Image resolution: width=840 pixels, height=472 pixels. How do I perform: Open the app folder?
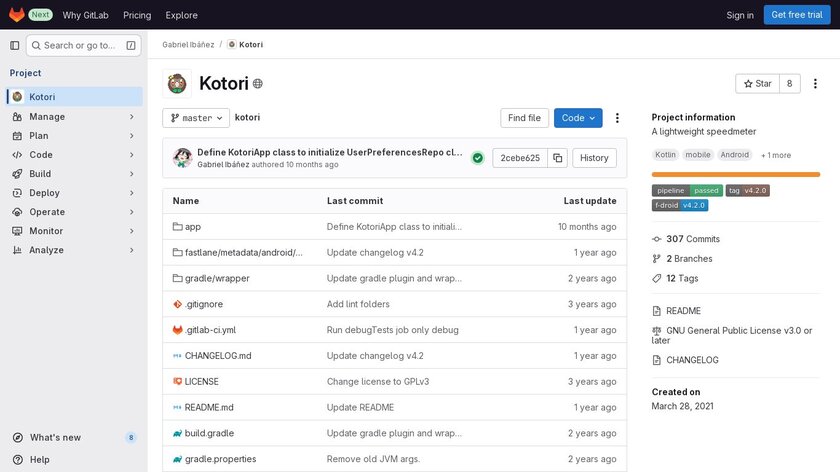193,227
